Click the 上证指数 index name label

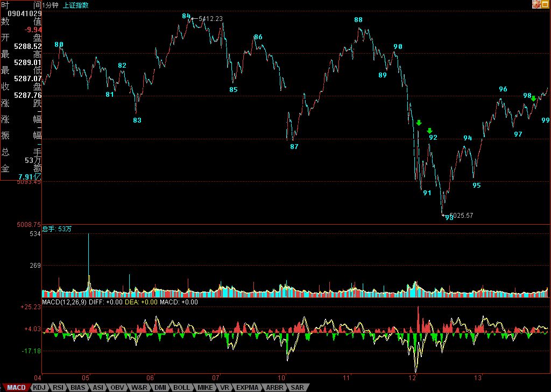click(x=76, y=5)
